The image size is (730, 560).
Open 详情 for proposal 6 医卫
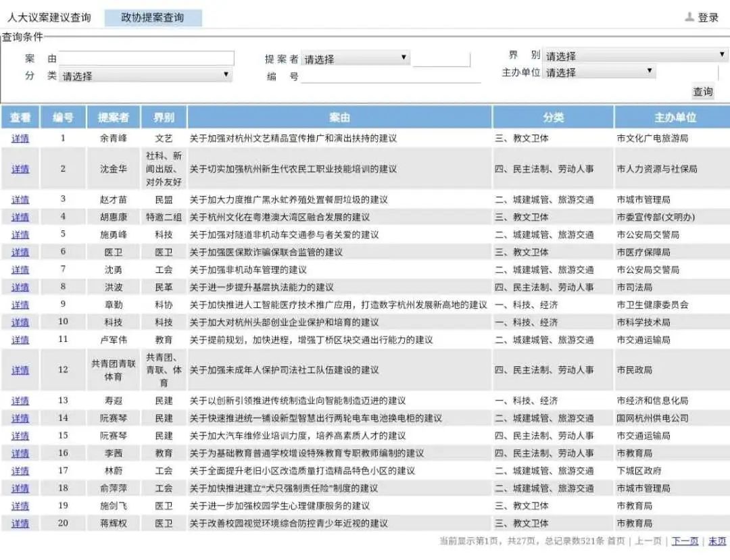click(20, 252)
